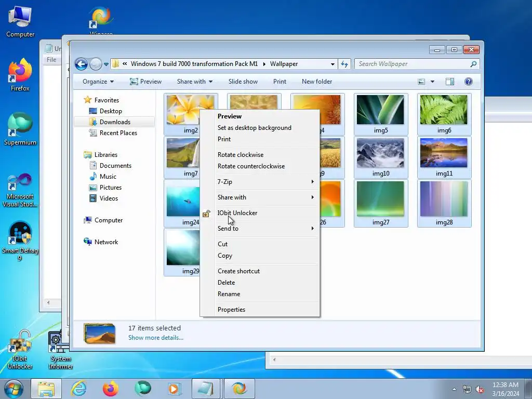Click the change view icon
The height and width of the screenshot is (399, 532).
[x=421, y=82]
